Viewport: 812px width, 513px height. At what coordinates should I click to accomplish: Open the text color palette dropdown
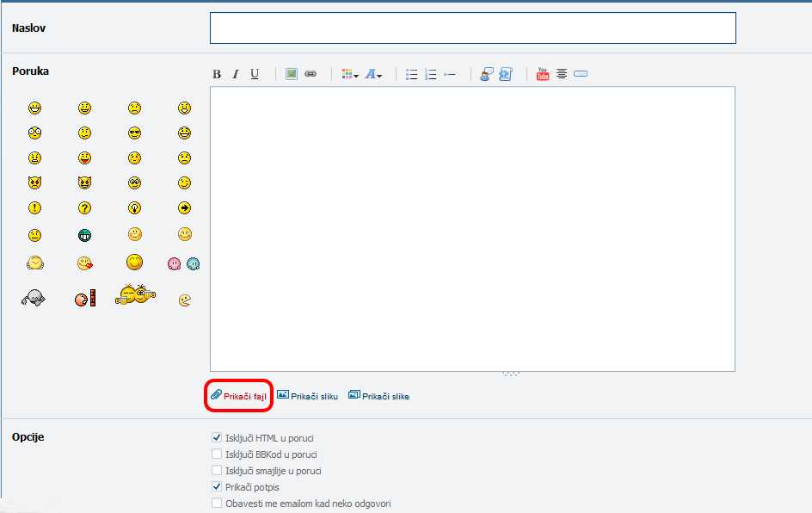(x=349, y=74)
